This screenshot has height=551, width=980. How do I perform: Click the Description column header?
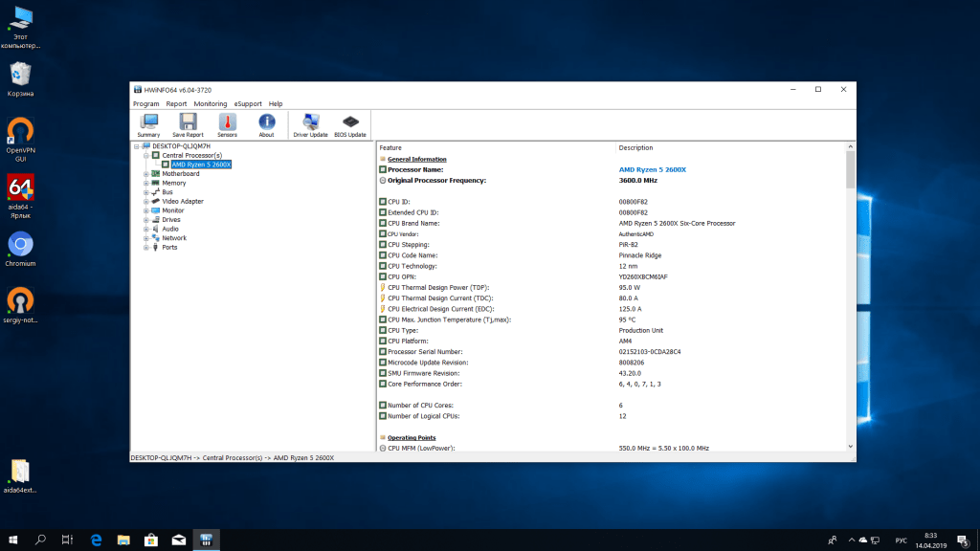[x=730, y=148]
